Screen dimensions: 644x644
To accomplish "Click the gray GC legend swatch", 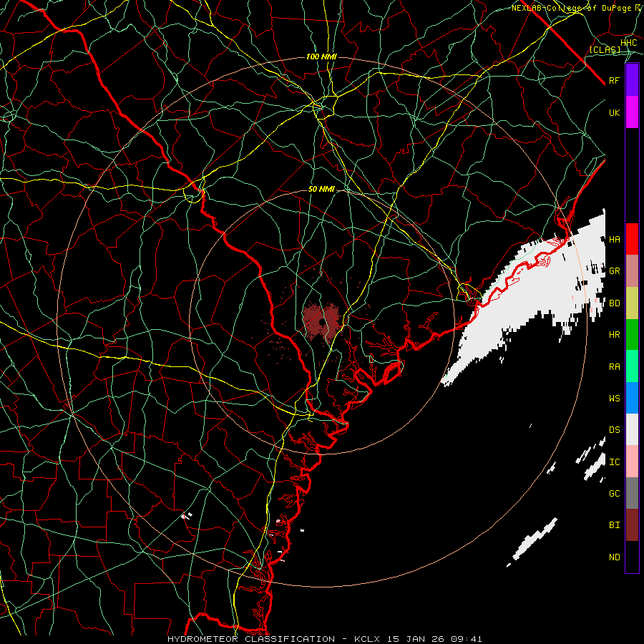I will coord(632,493).
